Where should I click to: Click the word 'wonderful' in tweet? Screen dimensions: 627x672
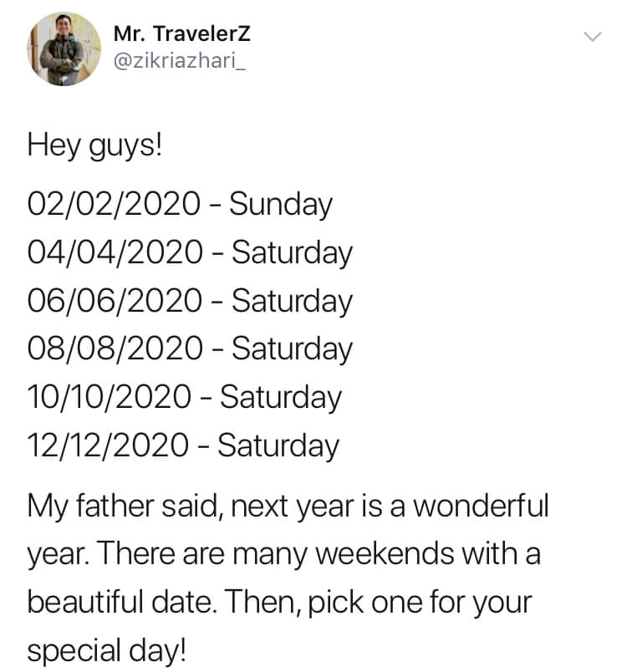click(481, 506)
